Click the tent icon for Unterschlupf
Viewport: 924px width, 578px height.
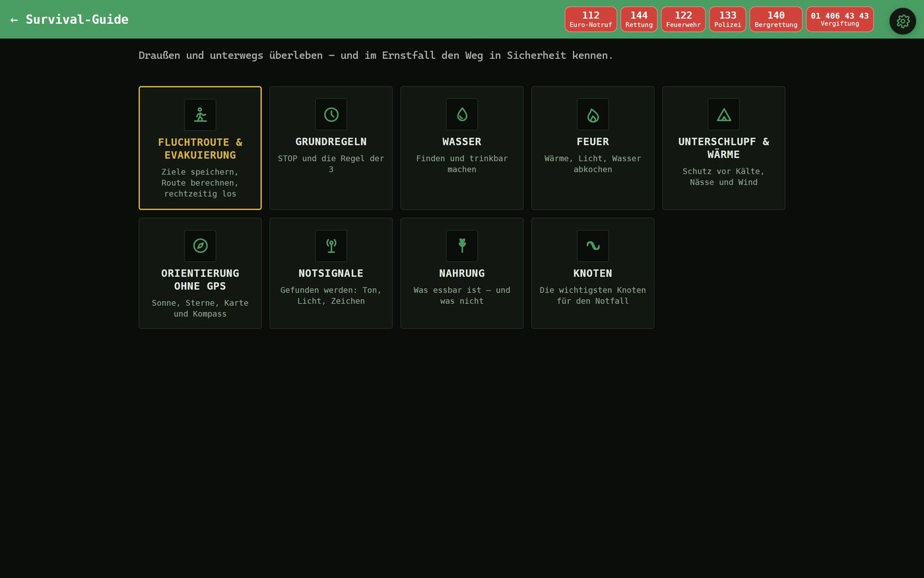[723, 114]
